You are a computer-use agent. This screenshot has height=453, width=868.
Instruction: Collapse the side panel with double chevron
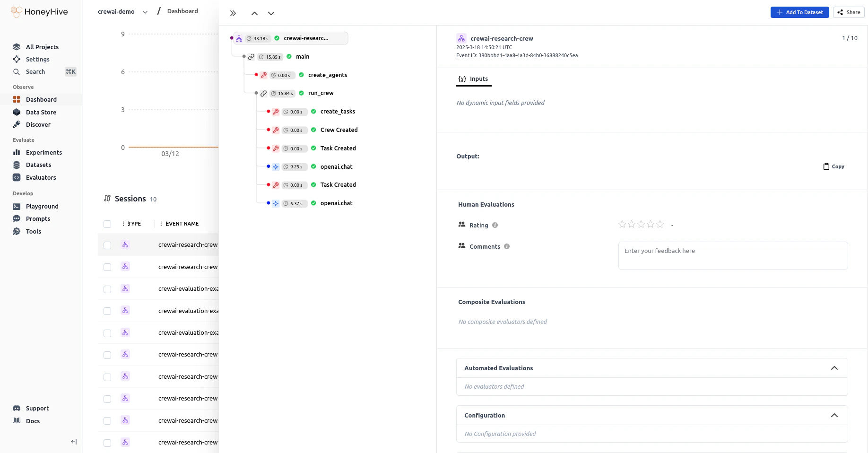[x=233, y=13]
